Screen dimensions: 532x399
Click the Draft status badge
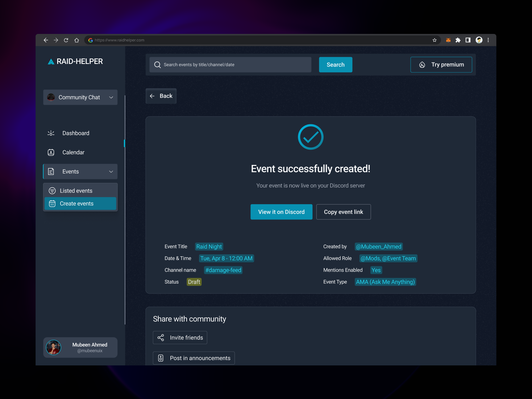194,282
